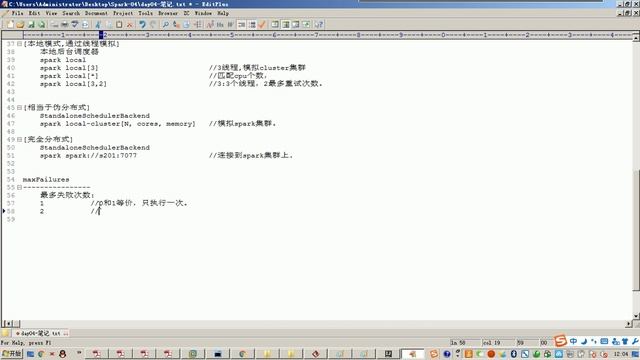Click the orange check mark icon
Viewport: 640px width, 360px height.
pyautogui.click(x=262, y=24)
